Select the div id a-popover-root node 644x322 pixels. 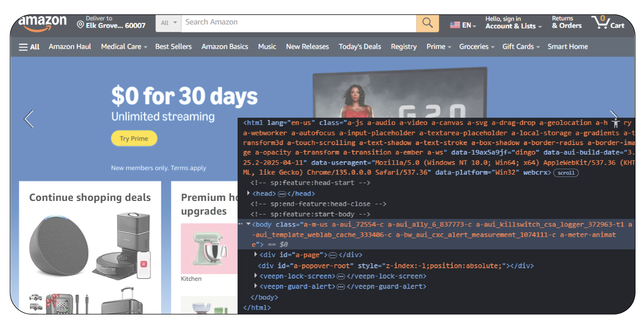[x=396, y=266]
